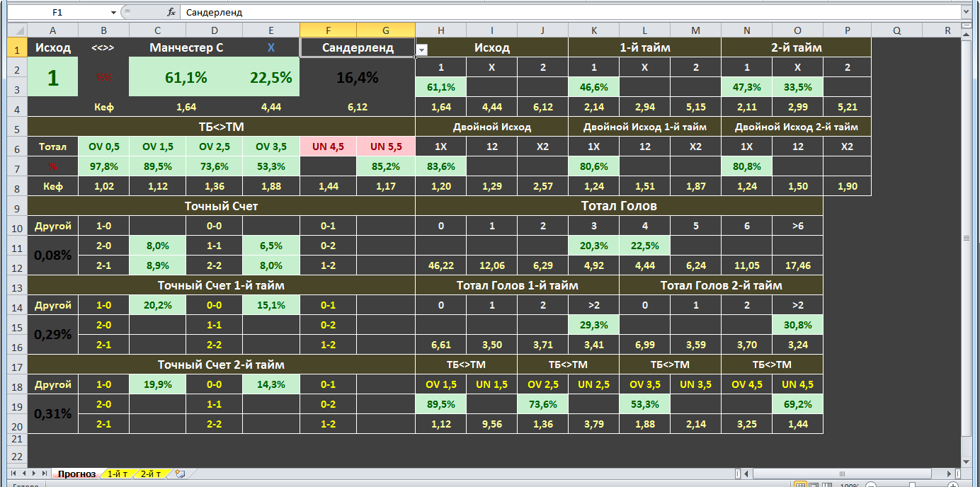Jump to first sheet with tab navigation arrow
The width and height of the screenshot is (980, 487).
[x=15, y=473]
